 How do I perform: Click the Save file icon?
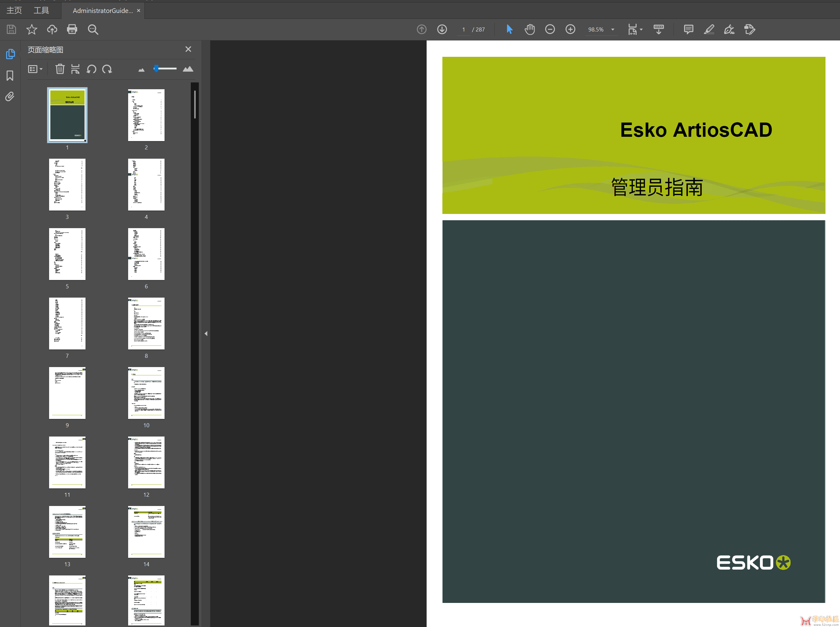(x=11, y=29)
